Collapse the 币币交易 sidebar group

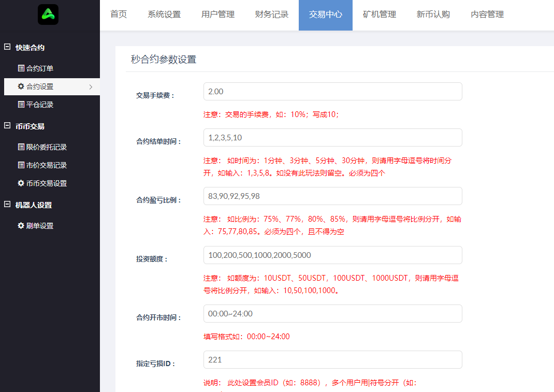7,126
